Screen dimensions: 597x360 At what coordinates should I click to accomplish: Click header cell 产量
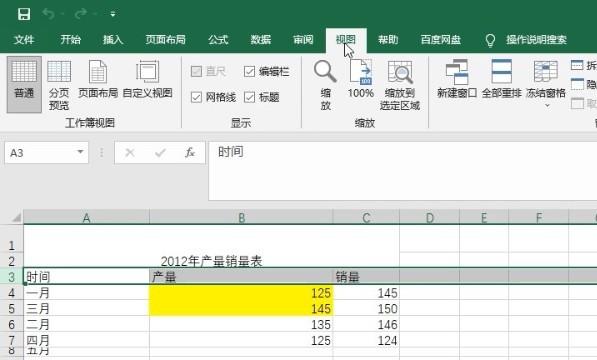point(241,277)
